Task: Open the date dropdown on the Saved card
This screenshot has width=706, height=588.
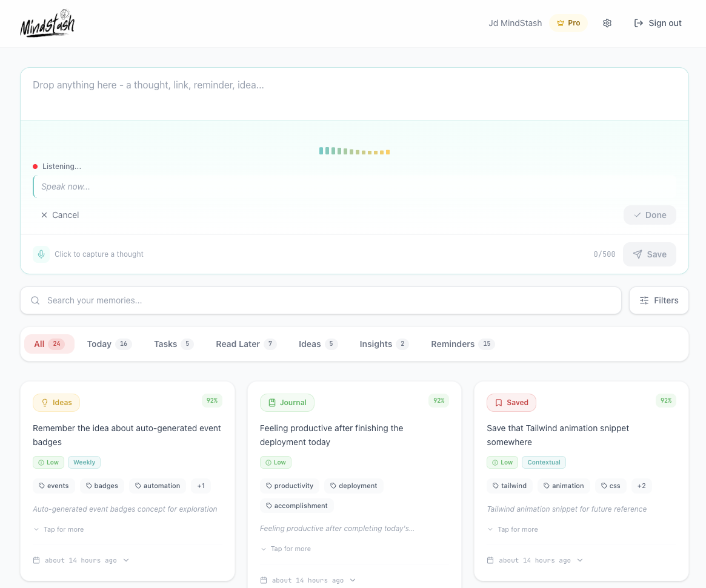Action: pos(581,560)
